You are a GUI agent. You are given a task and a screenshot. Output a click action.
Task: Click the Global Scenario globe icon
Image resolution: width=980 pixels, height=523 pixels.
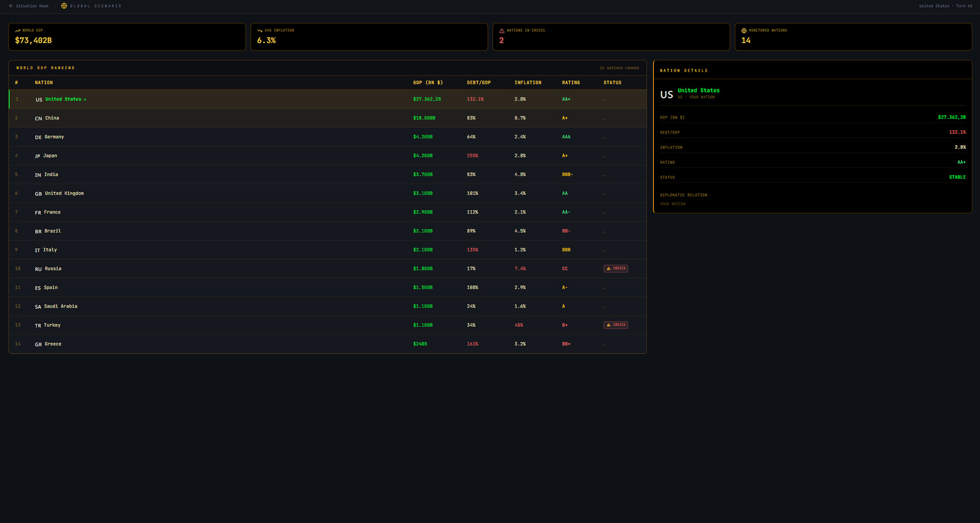64,6
